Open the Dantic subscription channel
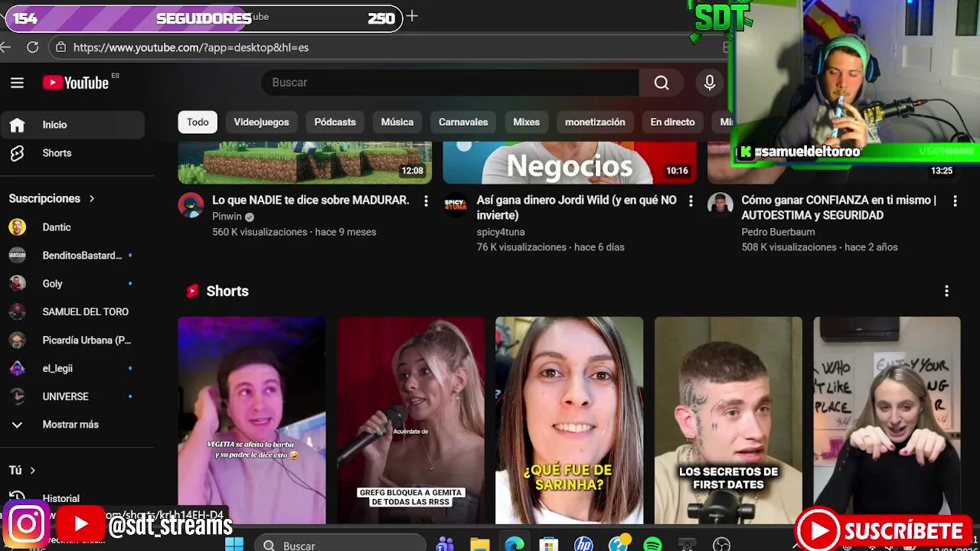Screen dimensions: 980x551 (72, 227)
